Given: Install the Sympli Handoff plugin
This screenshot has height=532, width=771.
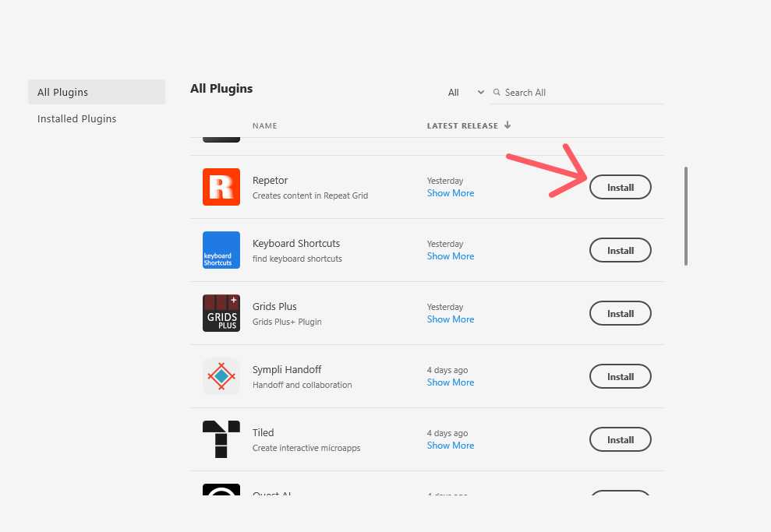Looking at the screenshot, I should click(x=621, y=376).
